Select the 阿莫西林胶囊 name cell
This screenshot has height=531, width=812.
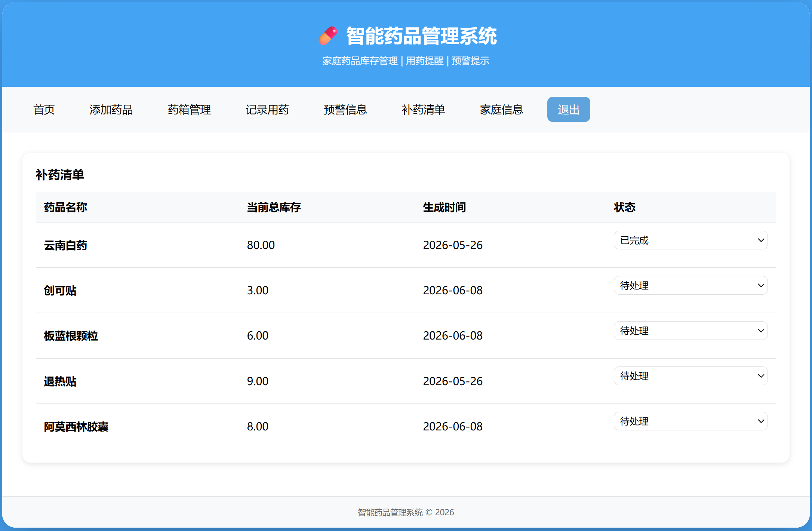click(76, 427)
